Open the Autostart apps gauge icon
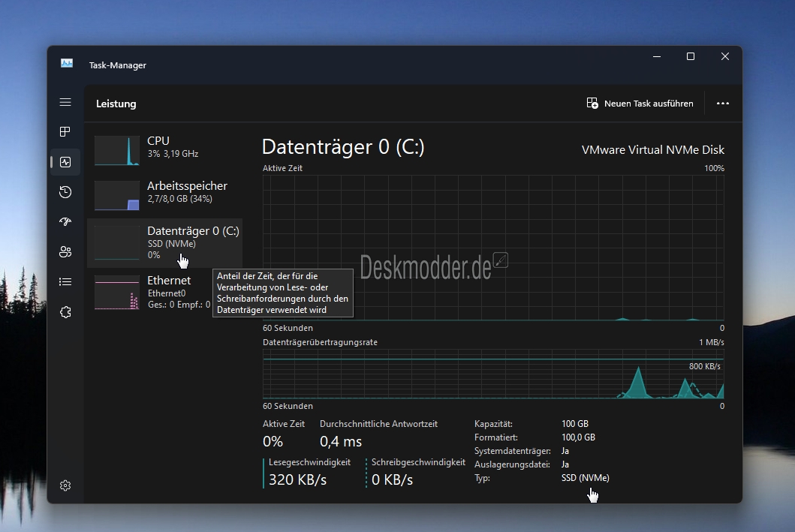Image resolution: width=795 pixels, height=532 pixels. tap(65, 222)
